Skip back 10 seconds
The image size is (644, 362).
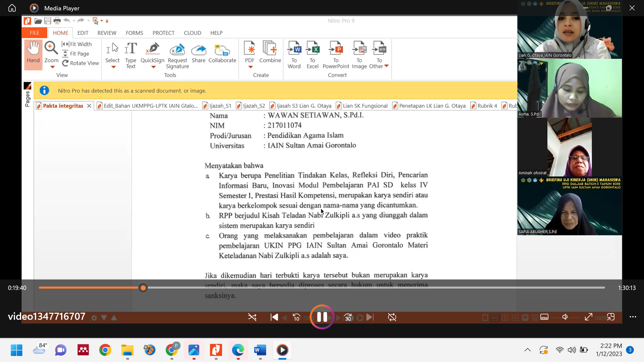point(297,317)
